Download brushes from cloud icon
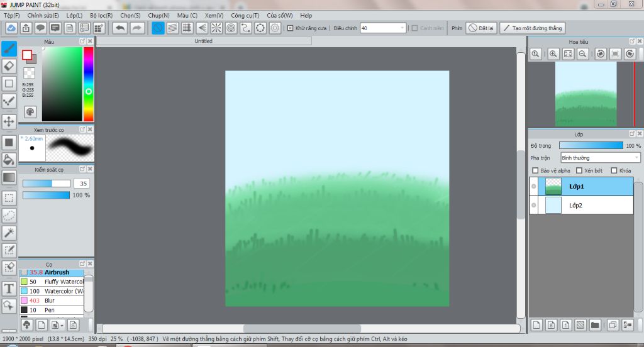Viewport: 644px width, 347px height. point(26,325)
